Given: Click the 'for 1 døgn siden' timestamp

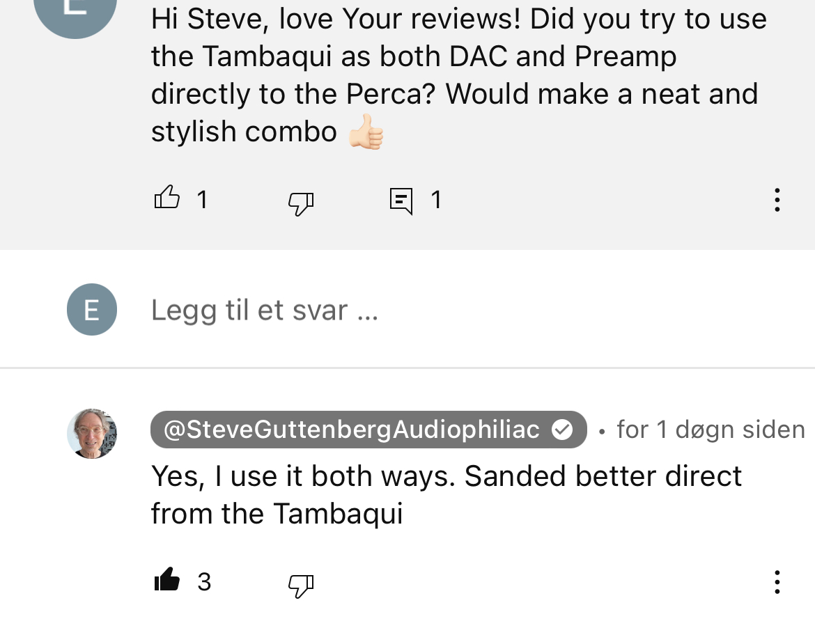Looking at the screenshot, I should click(x=711, y=430).
